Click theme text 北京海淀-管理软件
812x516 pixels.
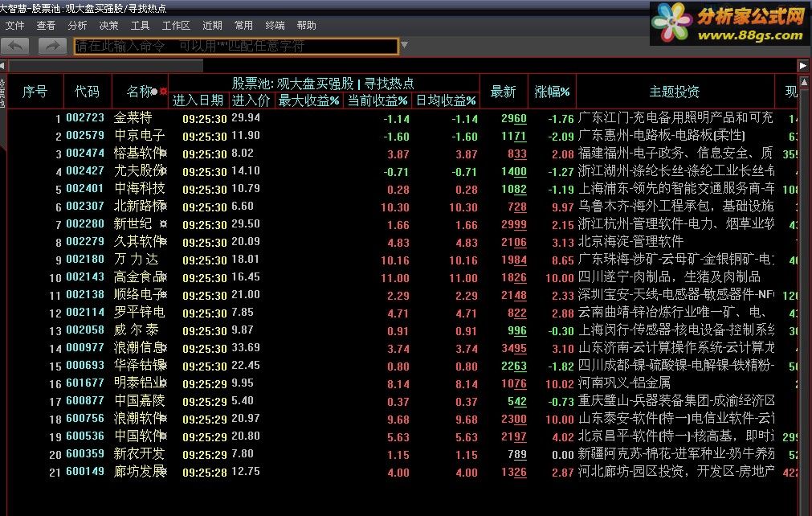pyautogui.click(x=630, y=241)
